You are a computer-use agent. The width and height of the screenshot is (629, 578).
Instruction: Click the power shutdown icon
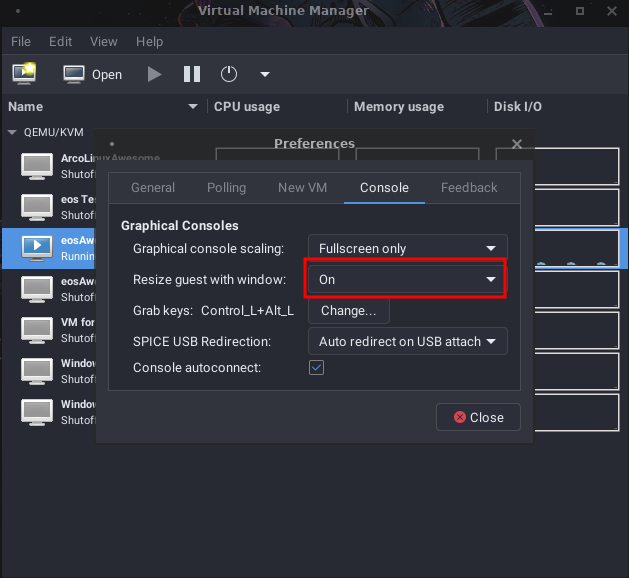(x=229, y=74)
